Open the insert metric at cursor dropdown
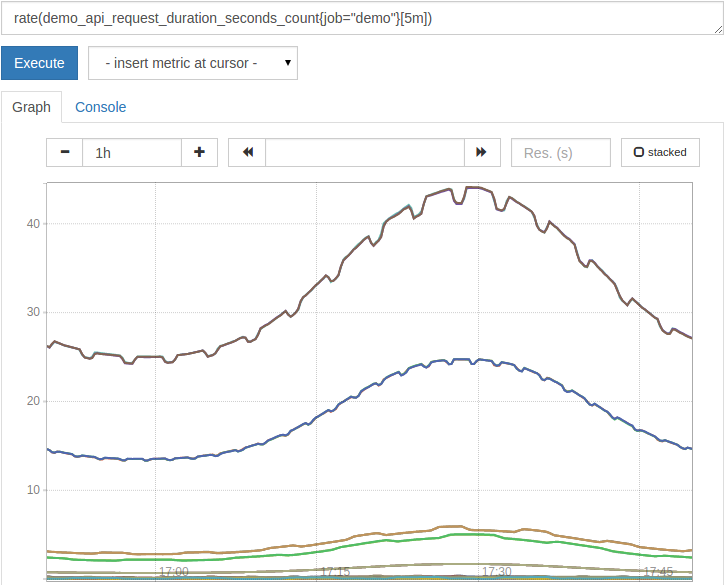This screenshot has width=727, height=585. (193, 63)
